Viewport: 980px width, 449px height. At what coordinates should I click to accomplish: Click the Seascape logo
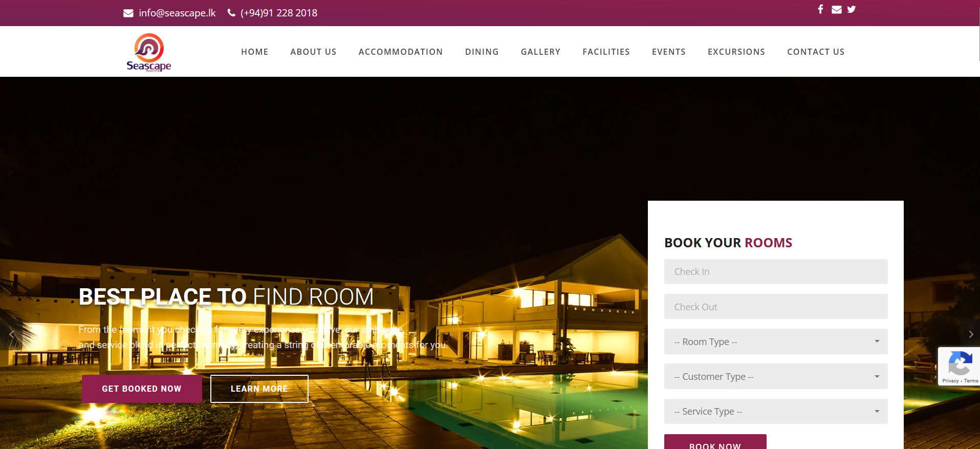point(149,52)
